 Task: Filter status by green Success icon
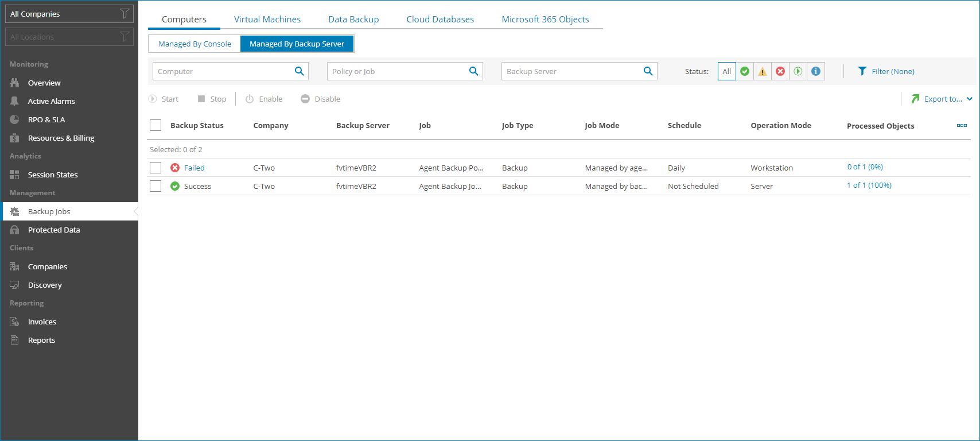click(745, 71)
